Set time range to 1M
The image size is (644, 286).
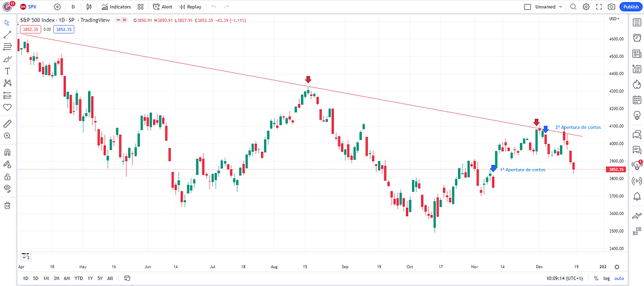pos(46,278)
